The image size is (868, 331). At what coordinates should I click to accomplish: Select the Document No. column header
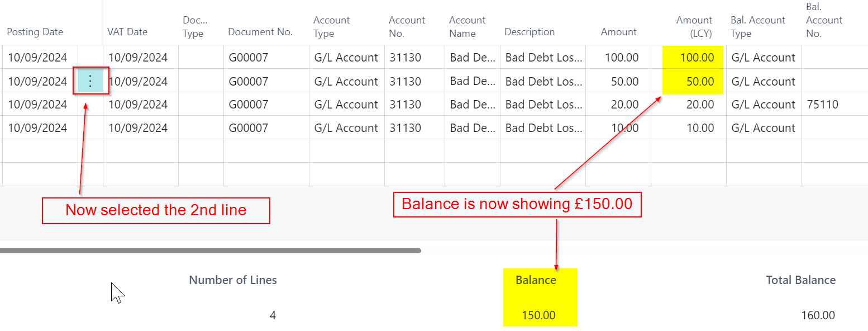tap(260, 32)
